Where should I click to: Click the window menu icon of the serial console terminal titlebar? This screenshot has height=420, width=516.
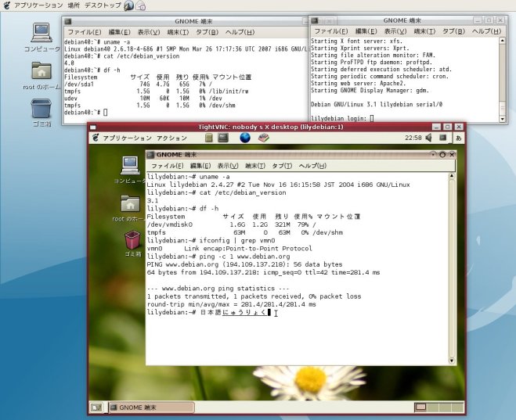point(315,20)
